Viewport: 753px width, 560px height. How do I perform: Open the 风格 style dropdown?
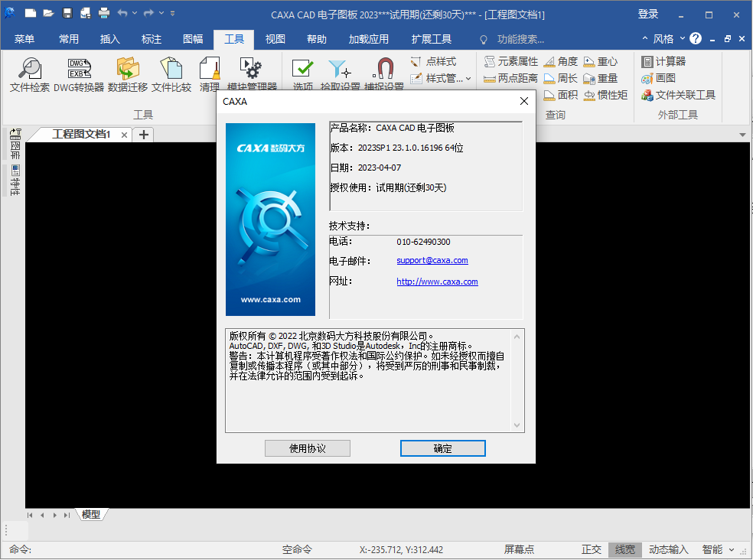tap(669, 39)
